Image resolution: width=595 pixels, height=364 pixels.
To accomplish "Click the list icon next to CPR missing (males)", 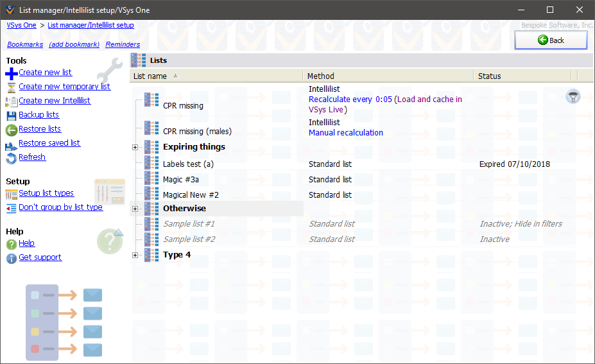I will coord(151,128).
